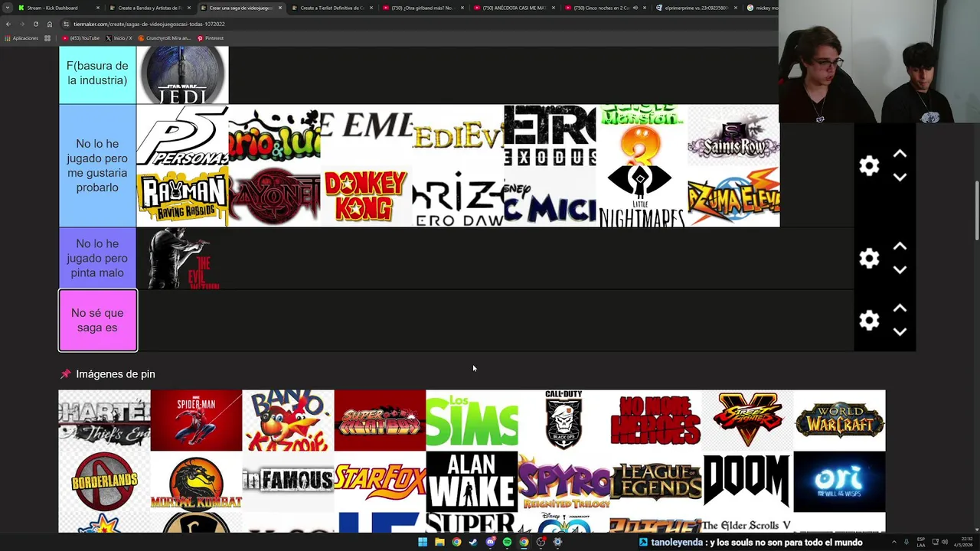Go back with browser back arrow

click(x=8, y=24)
